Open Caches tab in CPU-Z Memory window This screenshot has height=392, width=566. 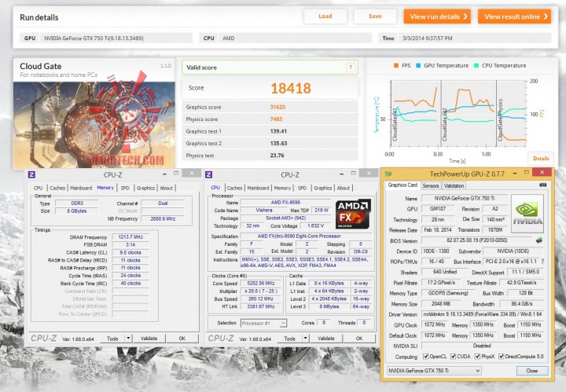pyautogui.click(x=57, y=188)
